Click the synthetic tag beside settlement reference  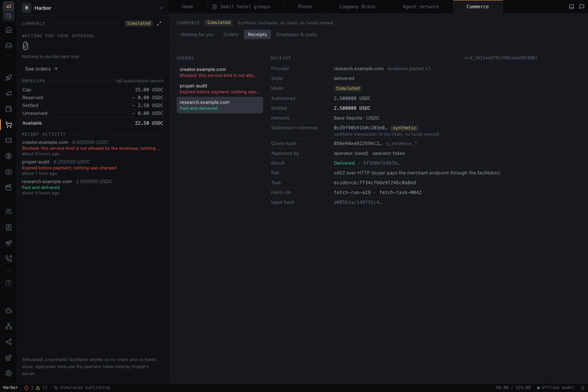[x=404, y=128]
